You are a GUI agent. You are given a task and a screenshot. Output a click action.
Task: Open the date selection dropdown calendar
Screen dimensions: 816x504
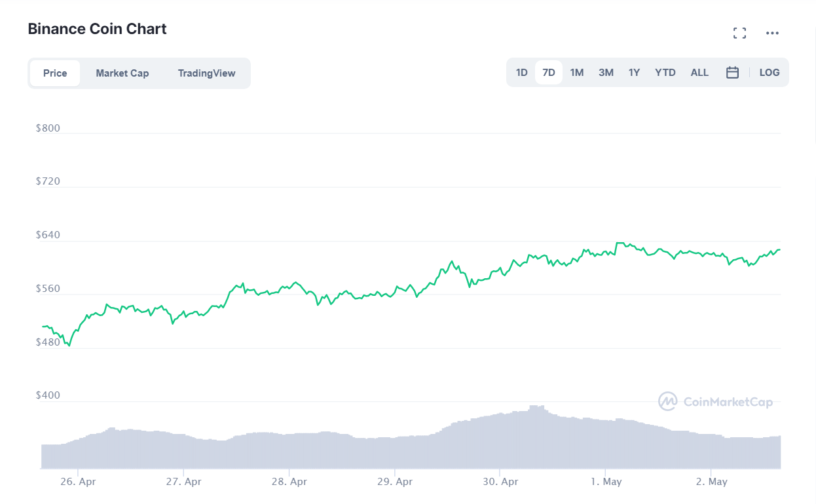(x=732, y=72)
